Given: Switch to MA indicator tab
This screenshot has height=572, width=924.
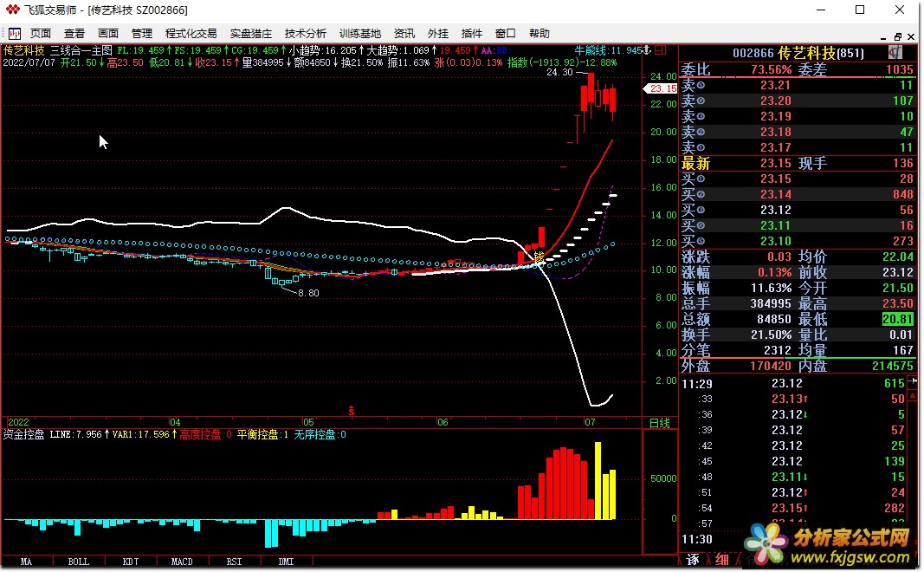Looking at the screenshot, I should point(27,562).
